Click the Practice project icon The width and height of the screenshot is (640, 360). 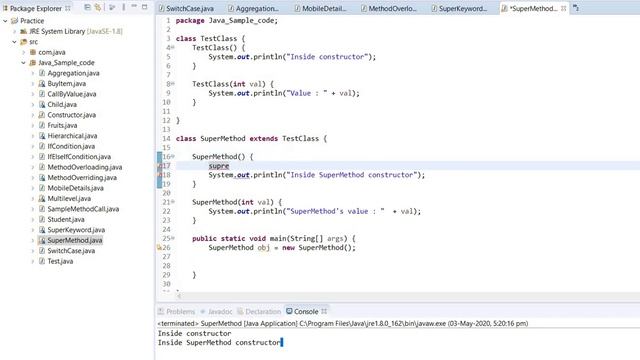[15, 21]
